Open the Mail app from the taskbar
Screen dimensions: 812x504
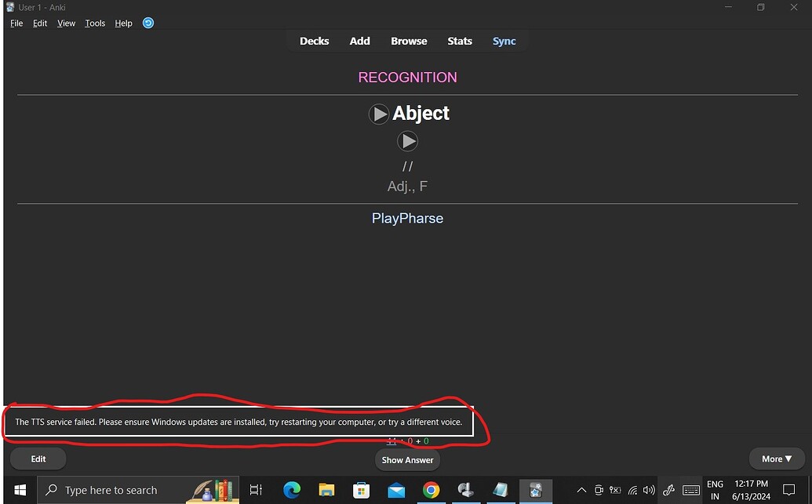[396, 490]
